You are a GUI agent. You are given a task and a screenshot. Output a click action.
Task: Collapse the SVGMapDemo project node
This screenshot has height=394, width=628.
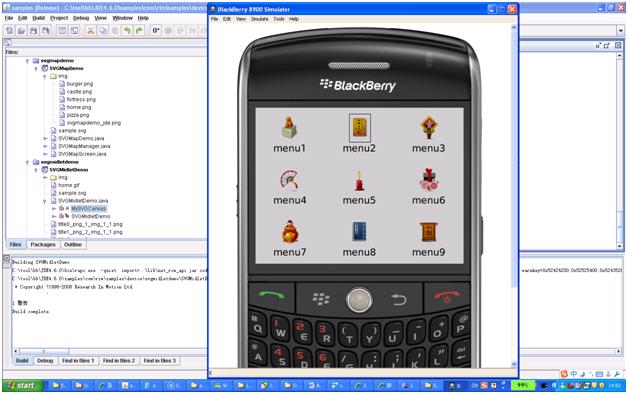pos(36,68)
